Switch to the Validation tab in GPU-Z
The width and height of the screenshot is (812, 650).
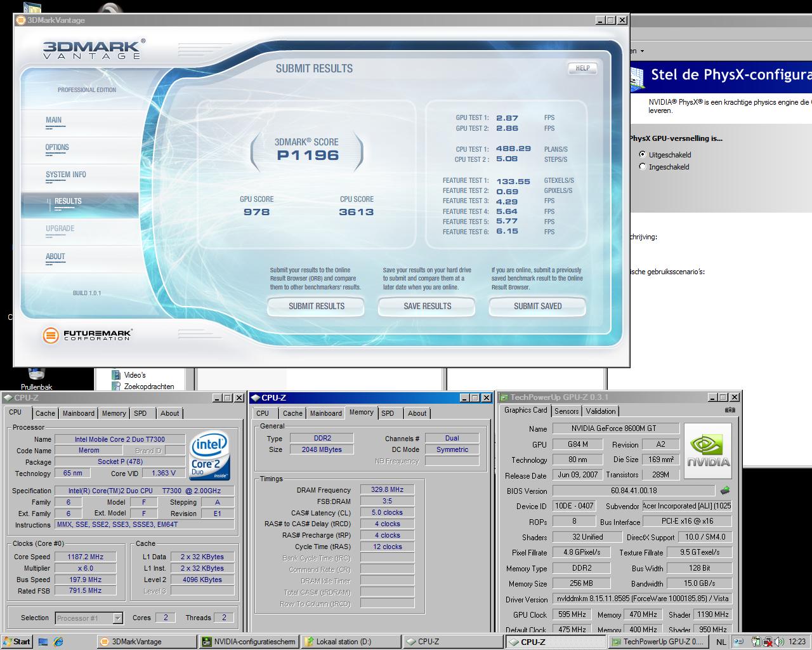[x=601, y=411]
